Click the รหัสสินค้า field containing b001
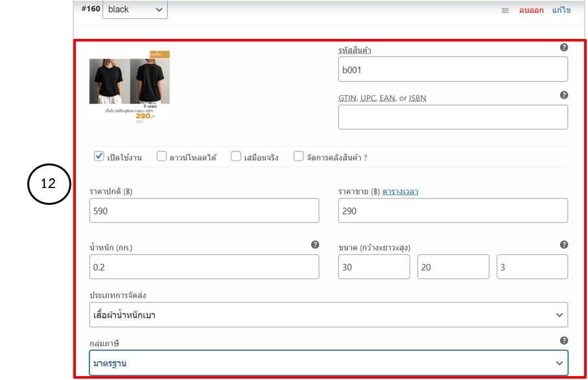 (453, 69)
